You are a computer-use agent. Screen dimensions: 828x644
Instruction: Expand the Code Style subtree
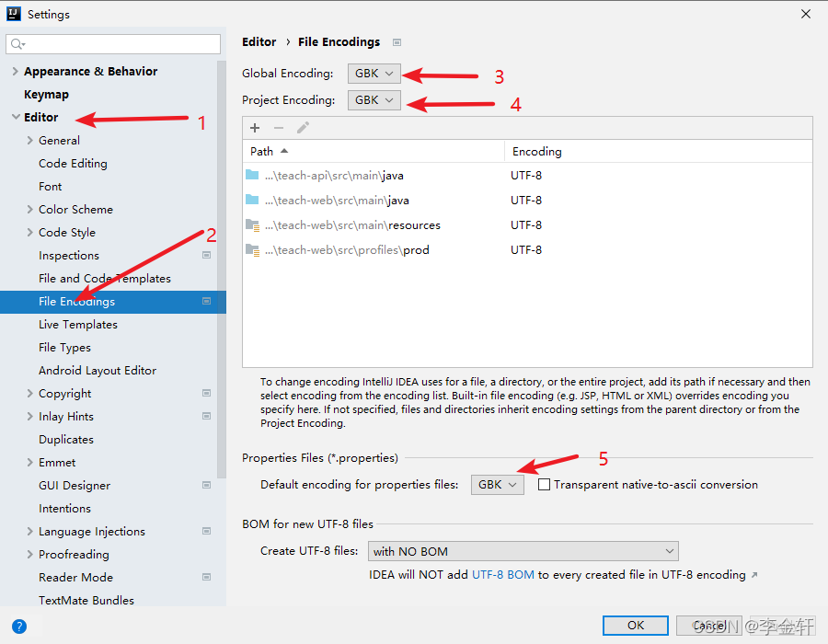tap(30, 232)
